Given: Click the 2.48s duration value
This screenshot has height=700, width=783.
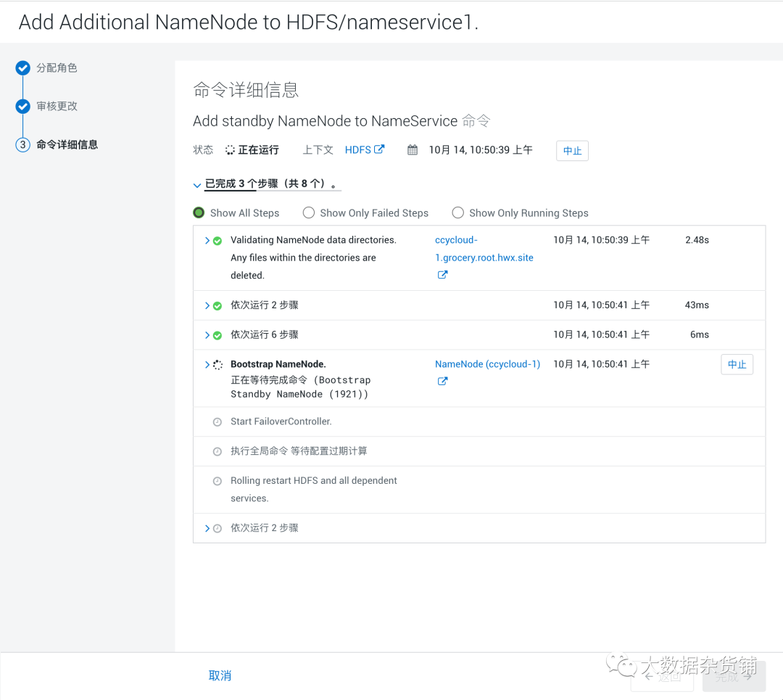Looking at the screenshot, I should click(x=697, y=240).
